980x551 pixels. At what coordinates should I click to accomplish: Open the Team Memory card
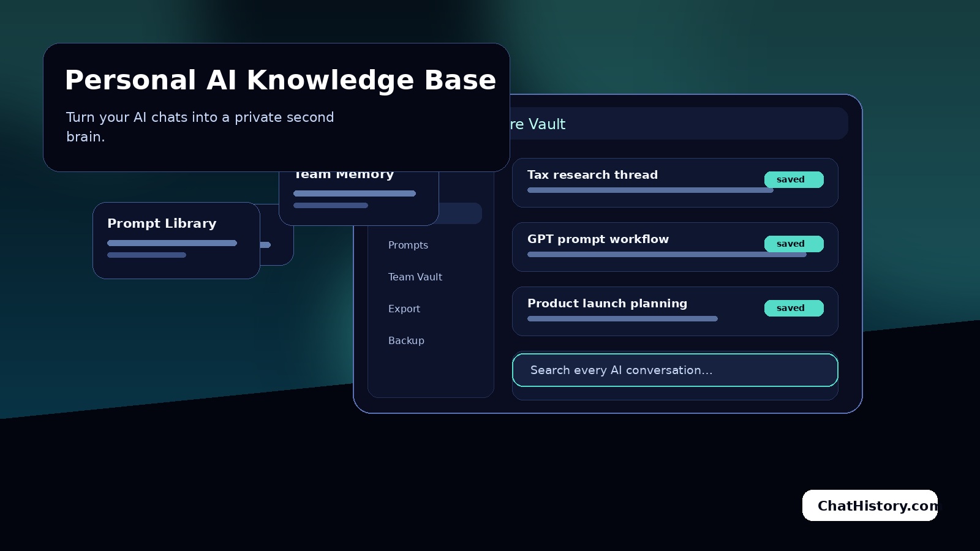coord(359,198)
